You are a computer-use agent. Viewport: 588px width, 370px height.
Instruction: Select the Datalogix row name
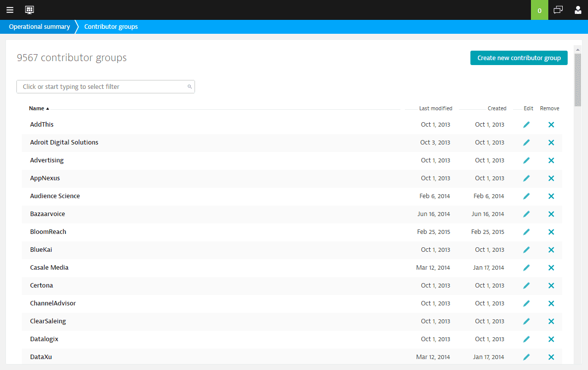pos(44,339)
